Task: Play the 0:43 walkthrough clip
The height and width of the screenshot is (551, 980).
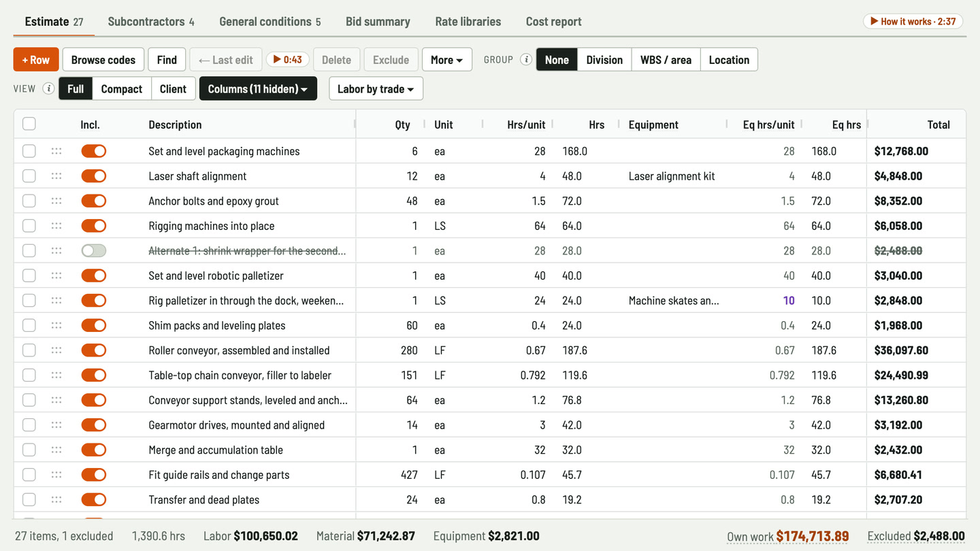Action: pyautogui.click(x=287, y=60)
